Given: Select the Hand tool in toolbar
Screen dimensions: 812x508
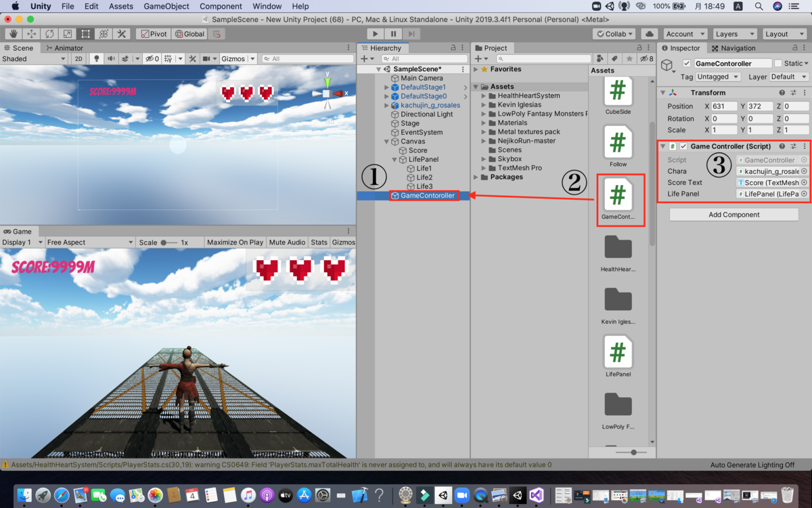Looking at the screenshot, I should point(13,34).
